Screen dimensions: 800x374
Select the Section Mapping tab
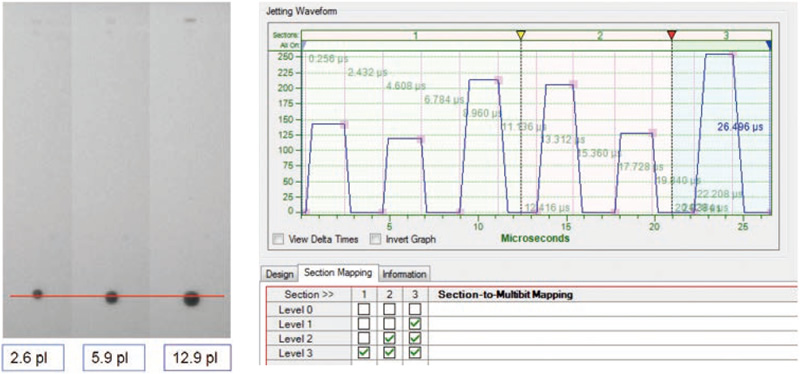(338, 272)
